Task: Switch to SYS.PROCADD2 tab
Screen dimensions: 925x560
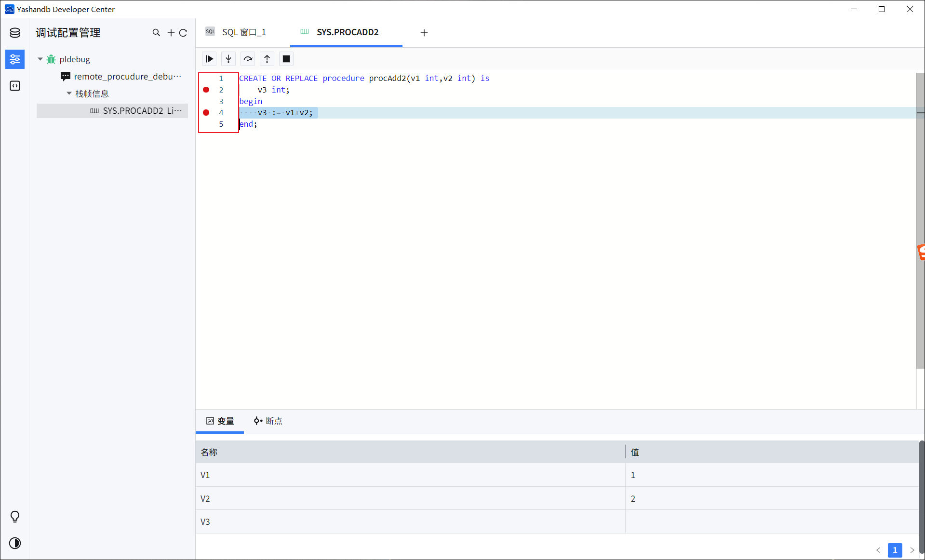Action: (x=346, y=32)
